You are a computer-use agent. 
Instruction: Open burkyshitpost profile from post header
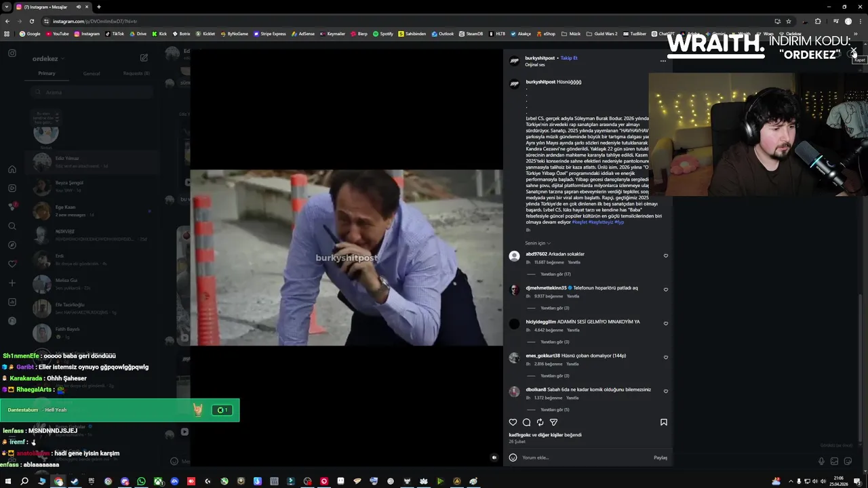click(540, 58)
